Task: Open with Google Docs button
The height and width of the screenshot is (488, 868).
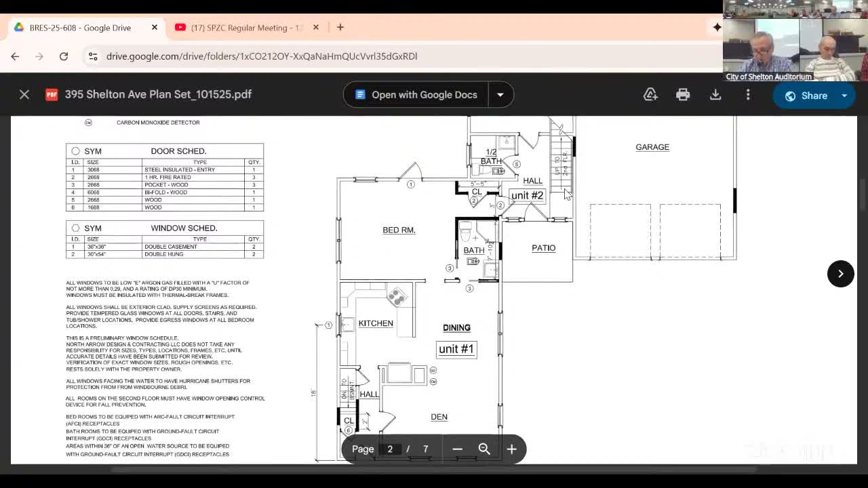Action: click(416, 94)
